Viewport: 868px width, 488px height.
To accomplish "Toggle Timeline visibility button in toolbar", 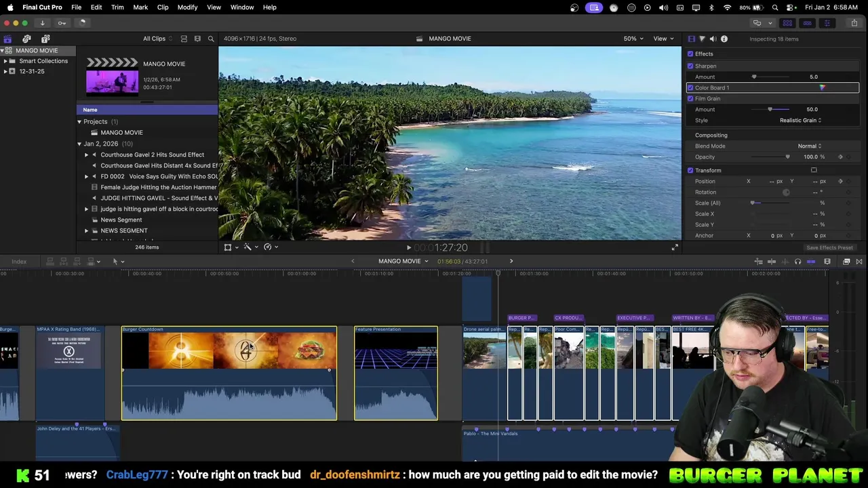I will [807, 23].
